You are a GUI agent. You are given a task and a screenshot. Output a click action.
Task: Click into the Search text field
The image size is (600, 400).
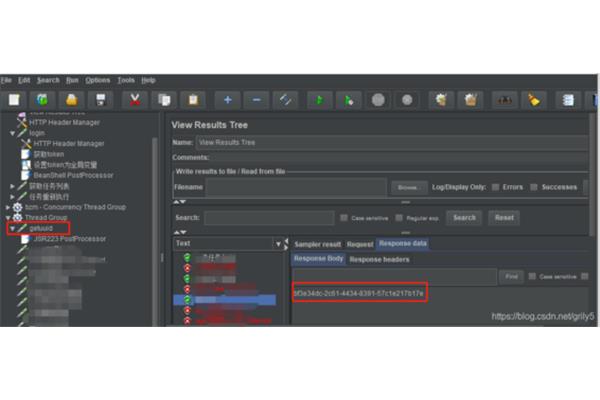(x=269, y=218)
